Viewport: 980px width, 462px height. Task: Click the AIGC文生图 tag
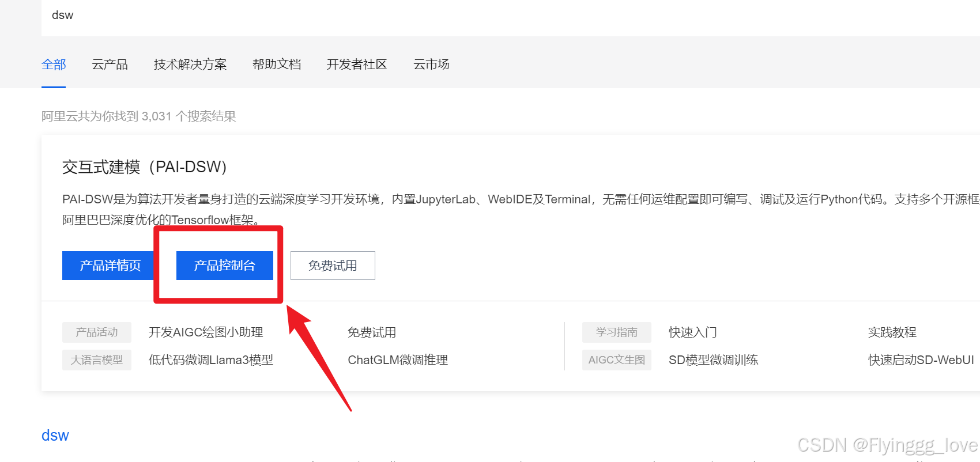(x=617, y=360)
